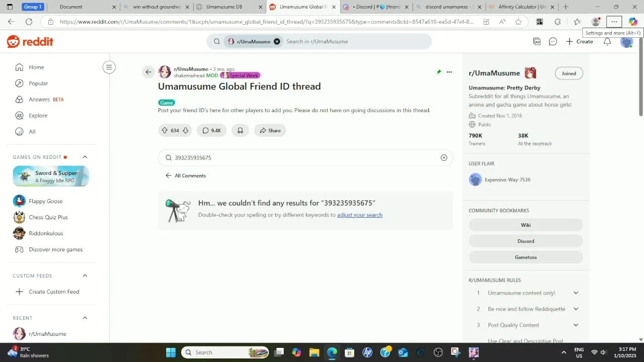Open the Reddit home logo
The width and height of the screenshot is (644, 362).
coord(30,42)
